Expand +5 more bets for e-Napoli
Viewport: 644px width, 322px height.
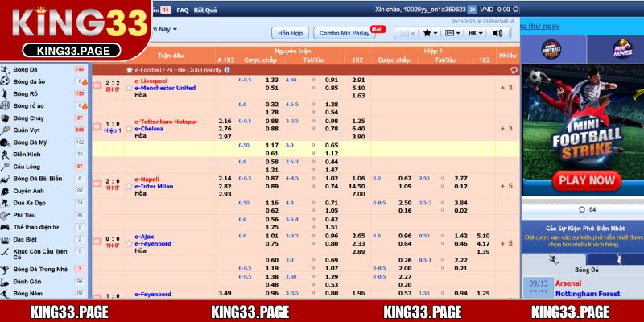[506, 186]
